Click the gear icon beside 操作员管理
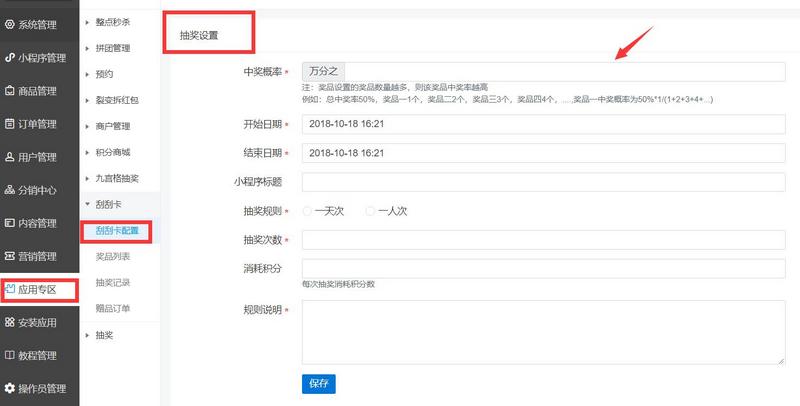Viewport: 800px width, 406px height. [x=11, y=388]
